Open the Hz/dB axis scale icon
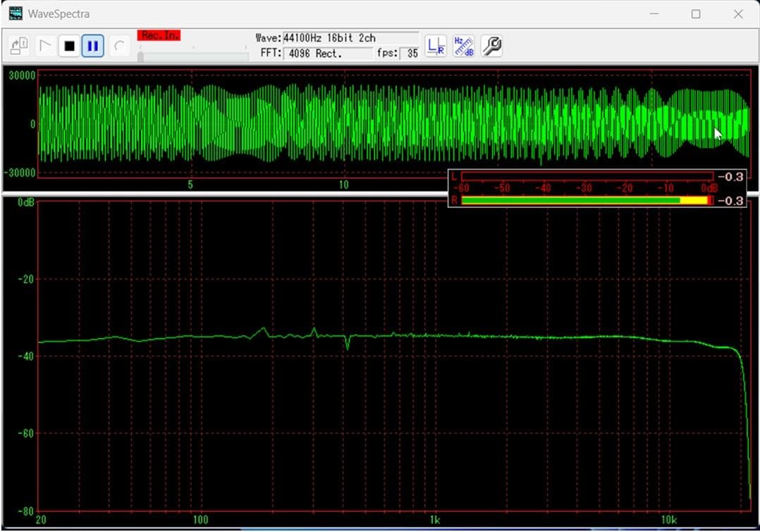 coord(463,47)
